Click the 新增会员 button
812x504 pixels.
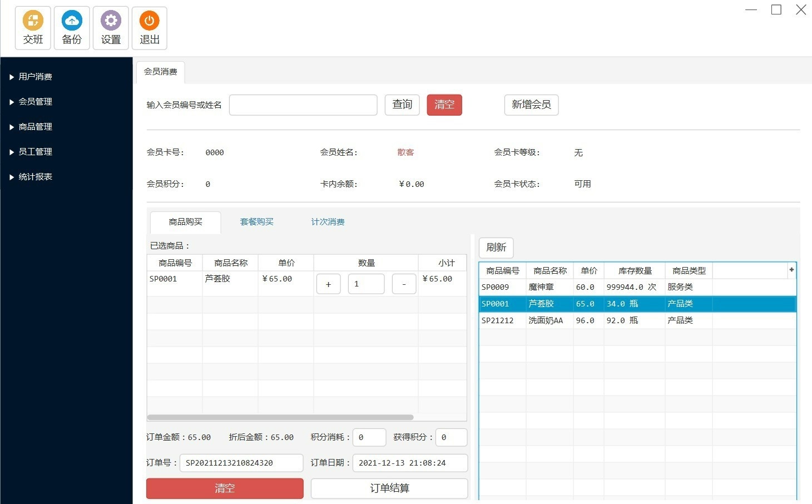[531, 105]
